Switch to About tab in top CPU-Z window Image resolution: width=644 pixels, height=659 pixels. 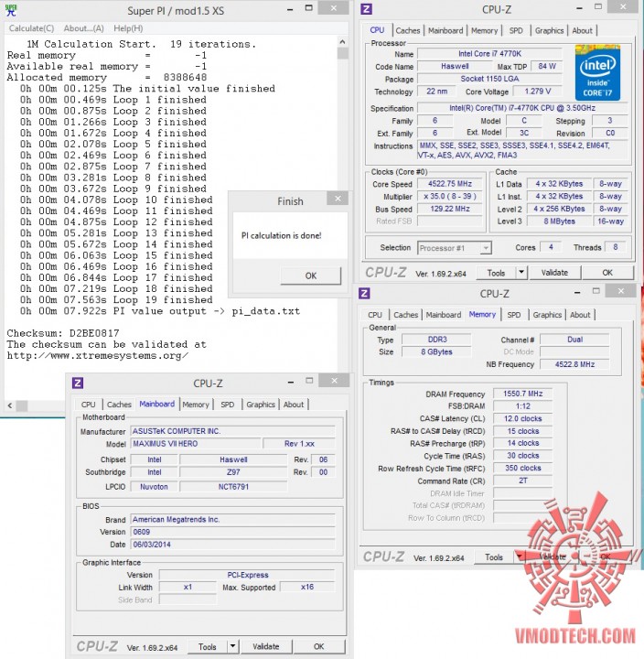coord(582,30)
